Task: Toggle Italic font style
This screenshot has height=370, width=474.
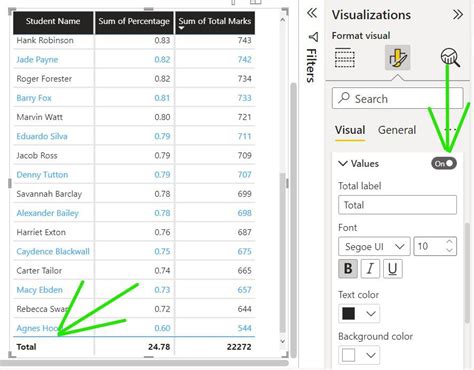Action: [x=370, y=268]
